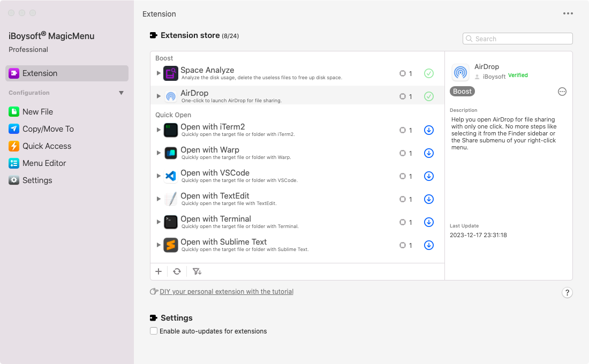
Task: Select the Quick Access lightning icon
Action: point(13,146)
